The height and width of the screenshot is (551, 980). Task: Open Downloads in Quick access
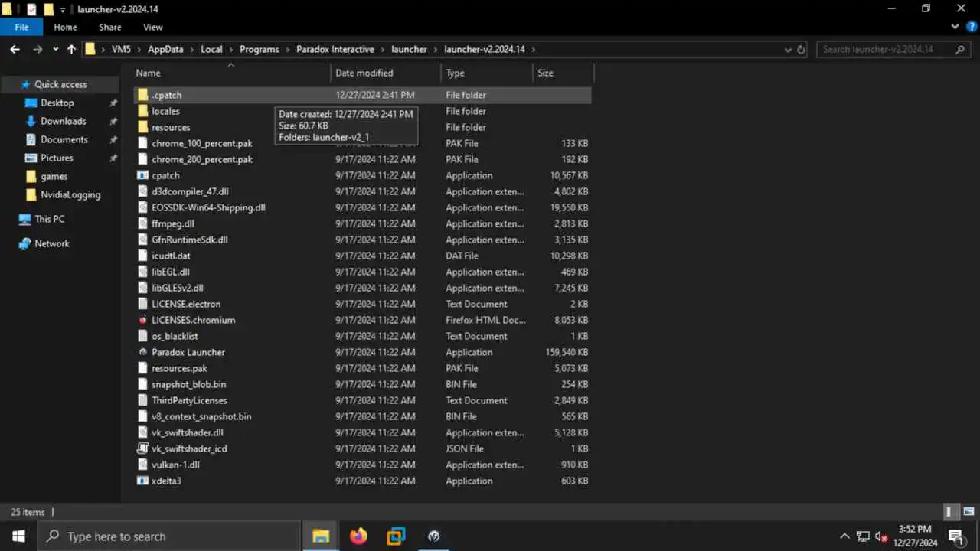click(x=63, y=121)
